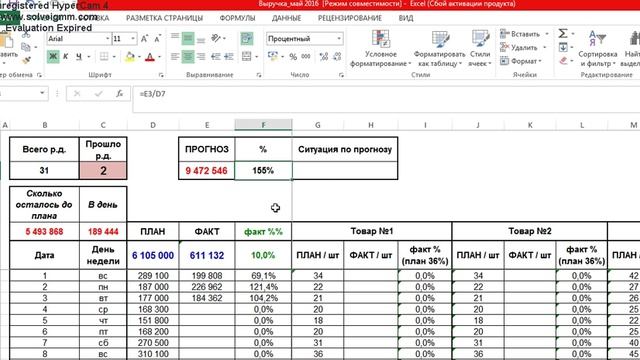Open the ДАННЫЕ tab
The width and height of the screenshot is (640, 360).
tap(287, 18)
